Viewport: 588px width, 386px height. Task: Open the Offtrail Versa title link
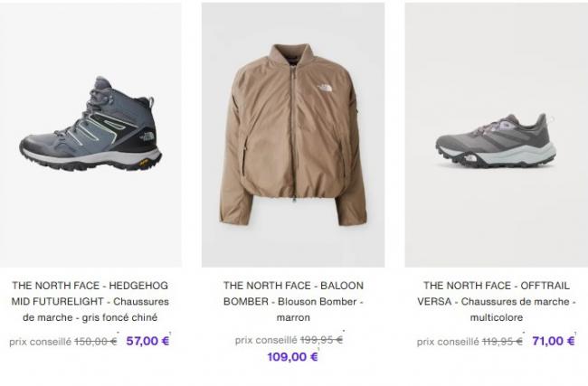pyautogui.click(x=496, y=285)
